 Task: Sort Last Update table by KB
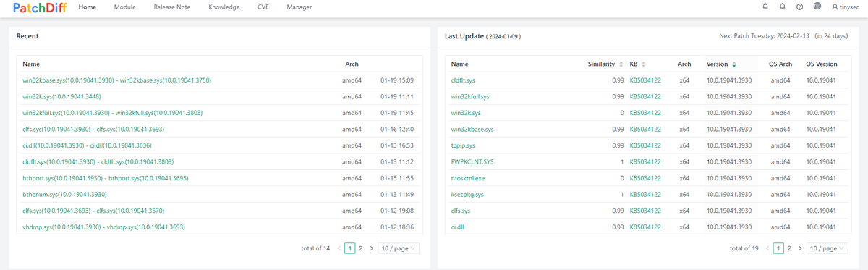tap(638, 64)
